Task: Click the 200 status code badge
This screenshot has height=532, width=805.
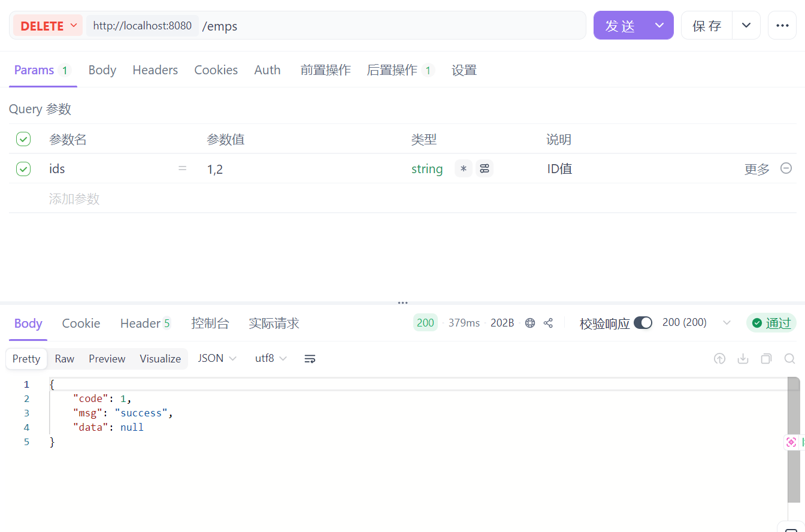Action: click(x=425, y=323)
